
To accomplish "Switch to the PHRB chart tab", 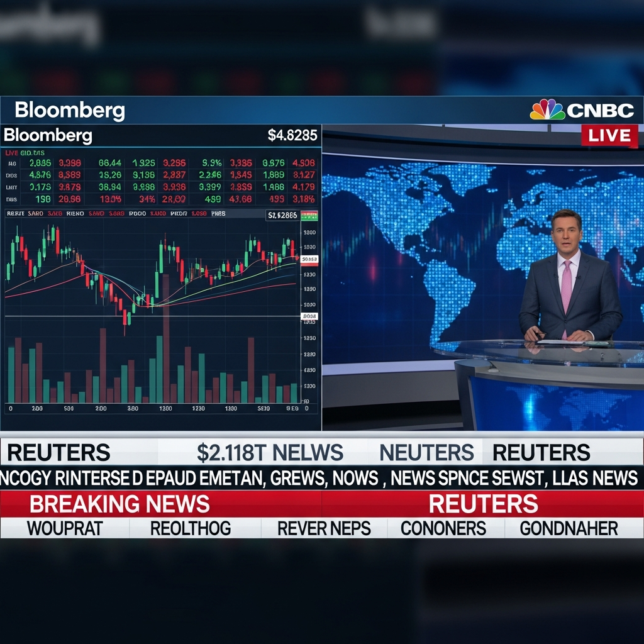I will click(218, 214).
